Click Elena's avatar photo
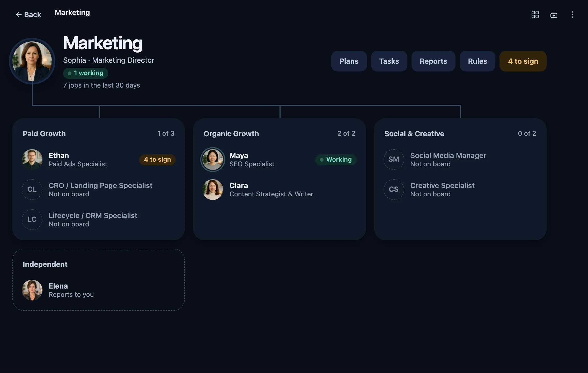 click(x=32, y=290)
